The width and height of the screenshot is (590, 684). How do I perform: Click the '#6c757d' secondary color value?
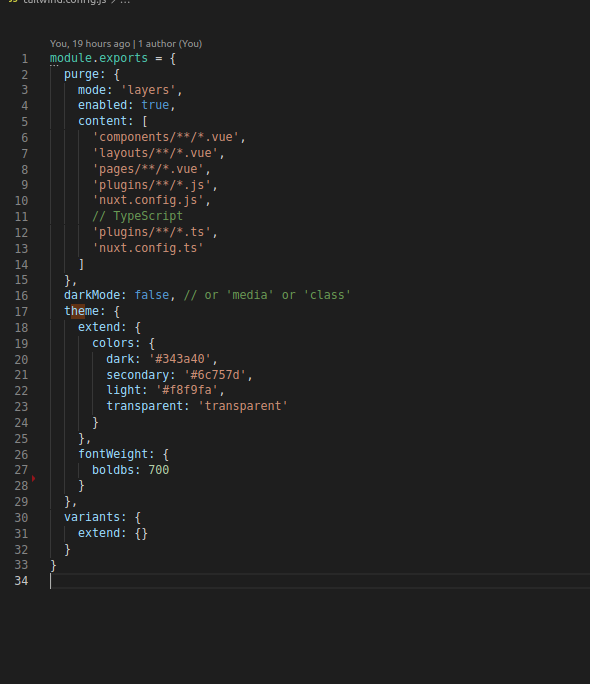click(x=215, y=375)
